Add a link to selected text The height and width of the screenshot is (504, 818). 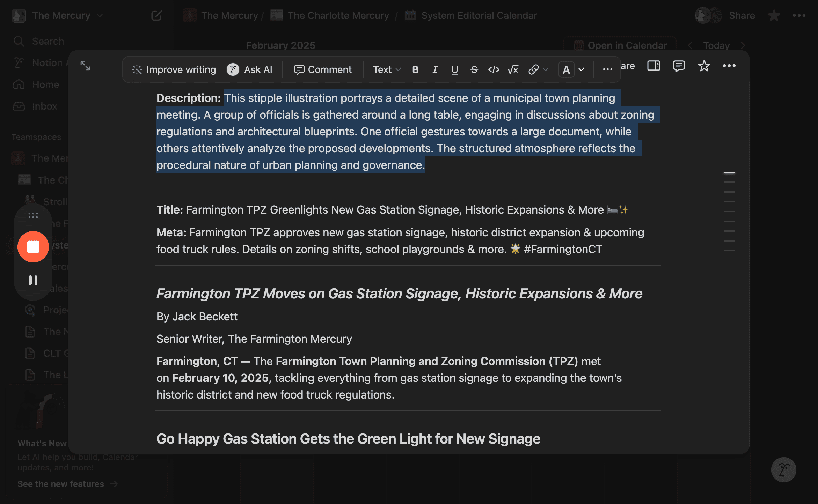tap(538, 70)
